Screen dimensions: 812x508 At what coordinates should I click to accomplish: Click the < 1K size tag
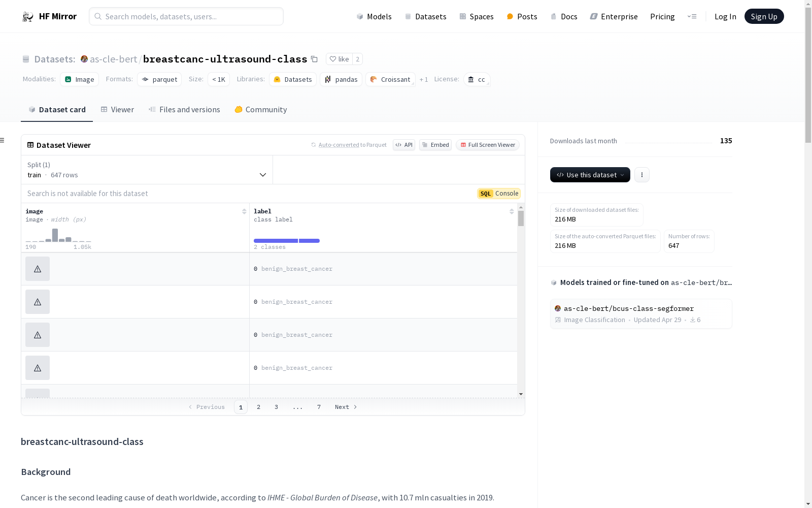pyautogui.click(x=219, y=79)
